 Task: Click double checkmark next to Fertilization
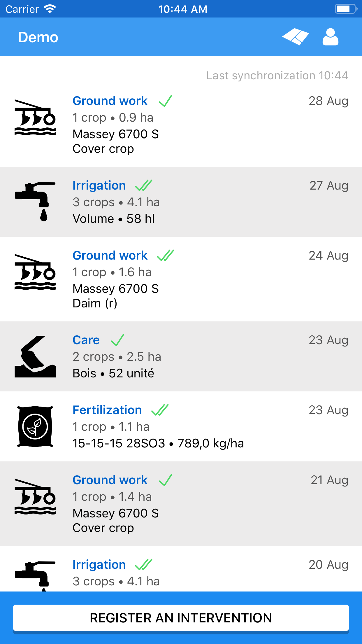click(160, 410)
